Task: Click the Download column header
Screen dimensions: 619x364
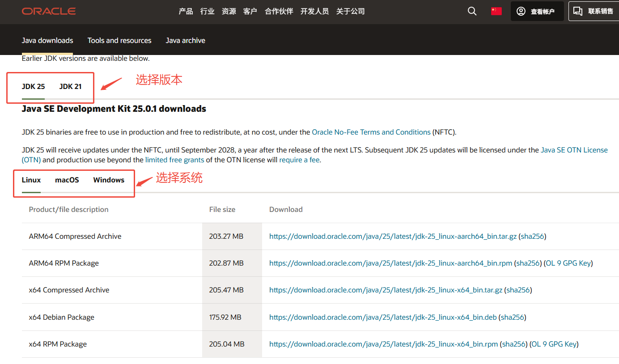Action: tap(286, 209)
